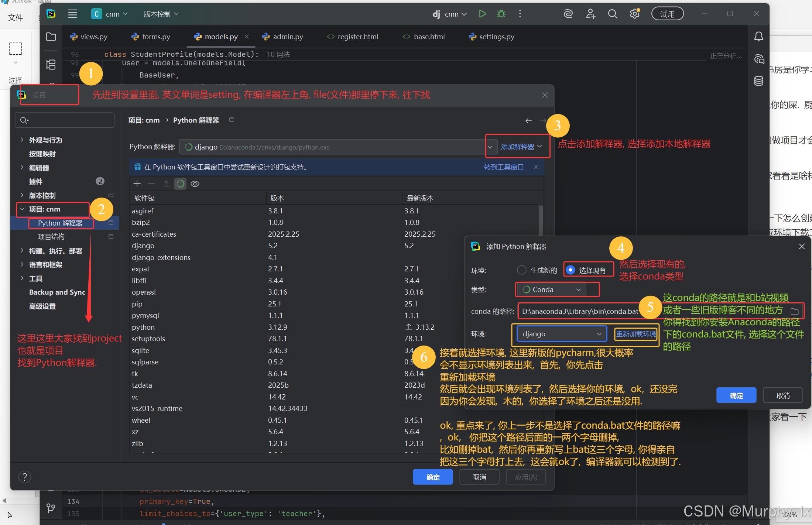This screenshot has width=812, height=525.
Task: Click 转到工具窗口 link
Action: click(504, 167)
